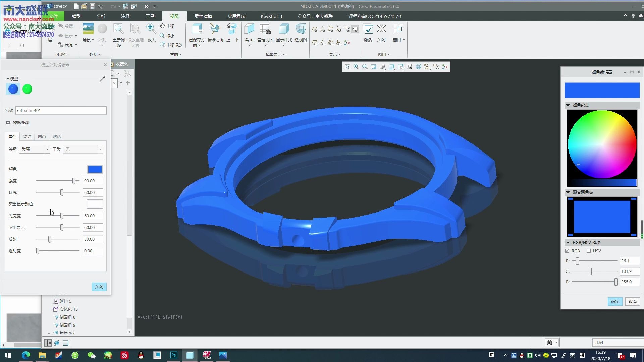This screenshot has height=362, width=644.
Task: Expand the Preview Appearance (预览外观) section
Action: click(8, 123)
